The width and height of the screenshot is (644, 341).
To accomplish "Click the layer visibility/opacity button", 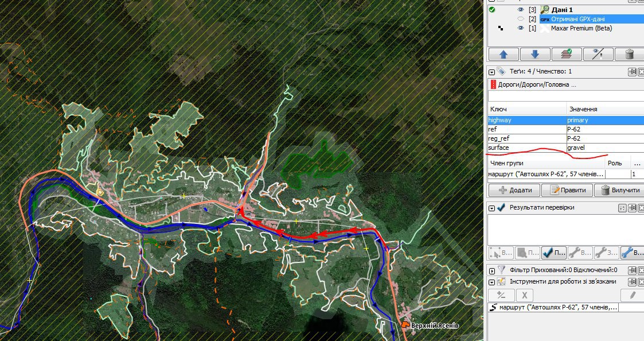I will pos(598,55).
